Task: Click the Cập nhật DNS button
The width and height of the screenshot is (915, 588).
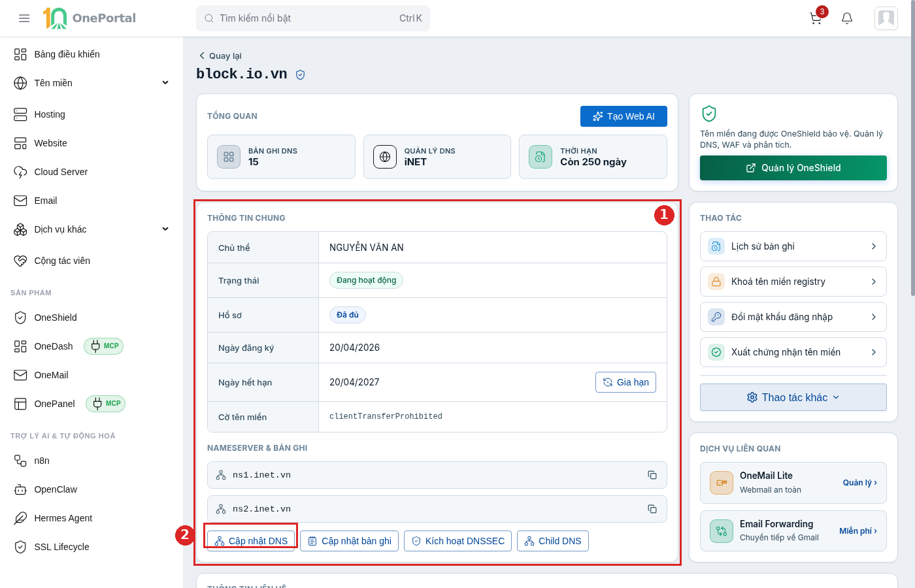Action: point(251,541)
